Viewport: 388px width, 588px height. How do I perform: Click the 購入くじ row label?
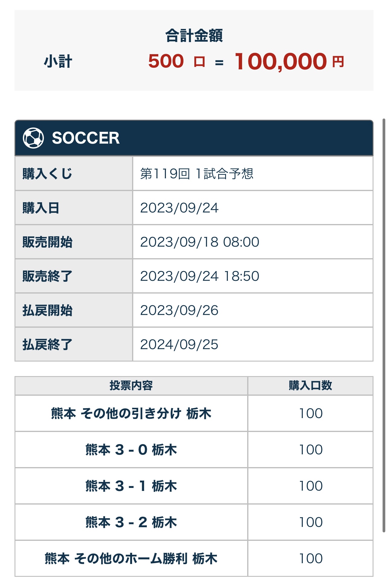pos(47,174)
